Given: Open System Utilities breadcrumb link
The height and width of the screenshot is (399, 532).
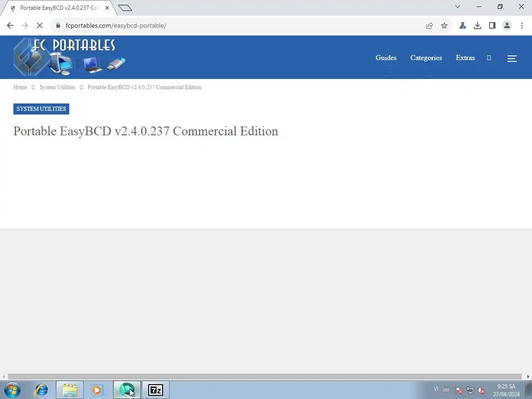Looking at the screenshot, I should pos(57,87).
